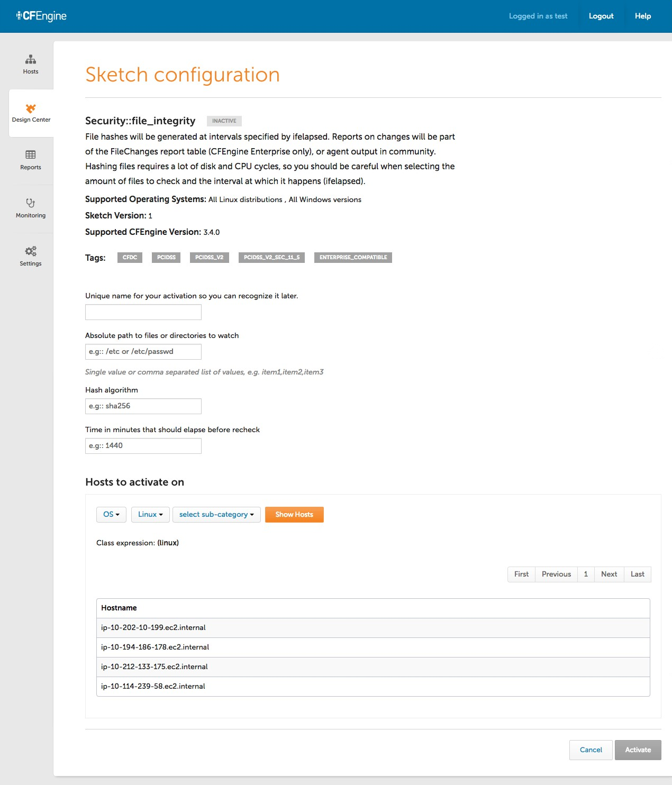672x785 pixels.
Task: Click the Hash algorithm input field
Action: coord(143,406)
